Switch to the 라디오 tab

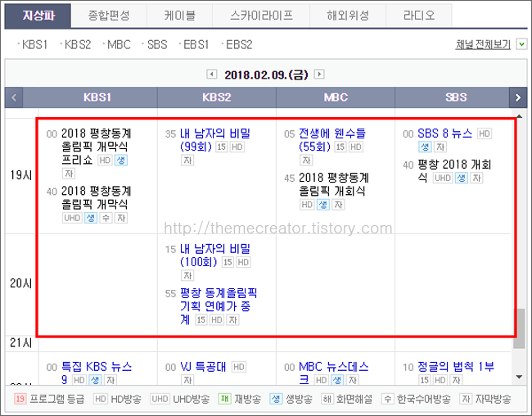pyautogui.click(x=419, y=16)
